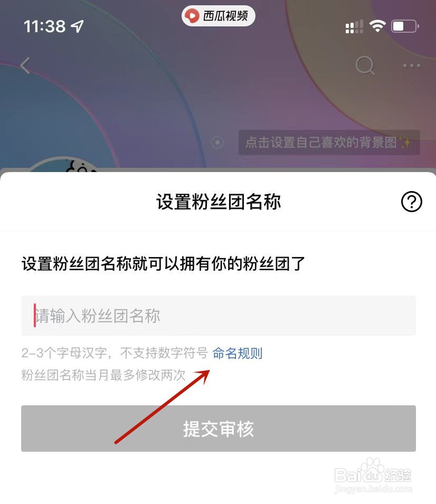
Task: Click the 提交审核 submit button
Action: click(x=219, y=429)
